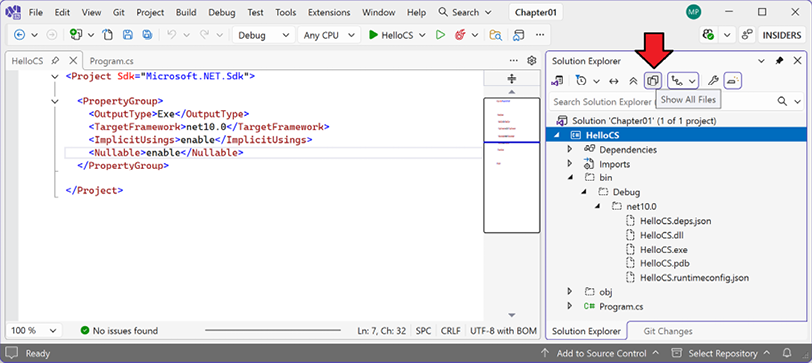Collapse the net10.0 folder

click(598, 206)
